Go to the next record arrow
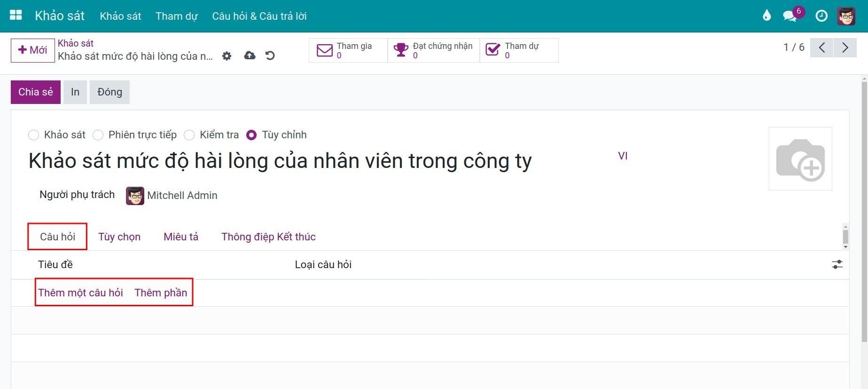This screenshot has width=868, height=389. tap(845, 48)
